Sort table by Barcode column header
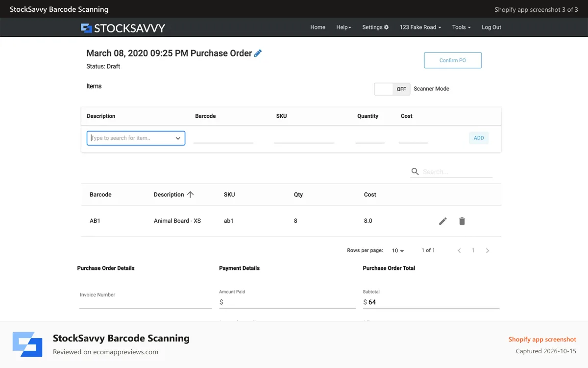This screenshot has height=368, width=588. (100, 195)
